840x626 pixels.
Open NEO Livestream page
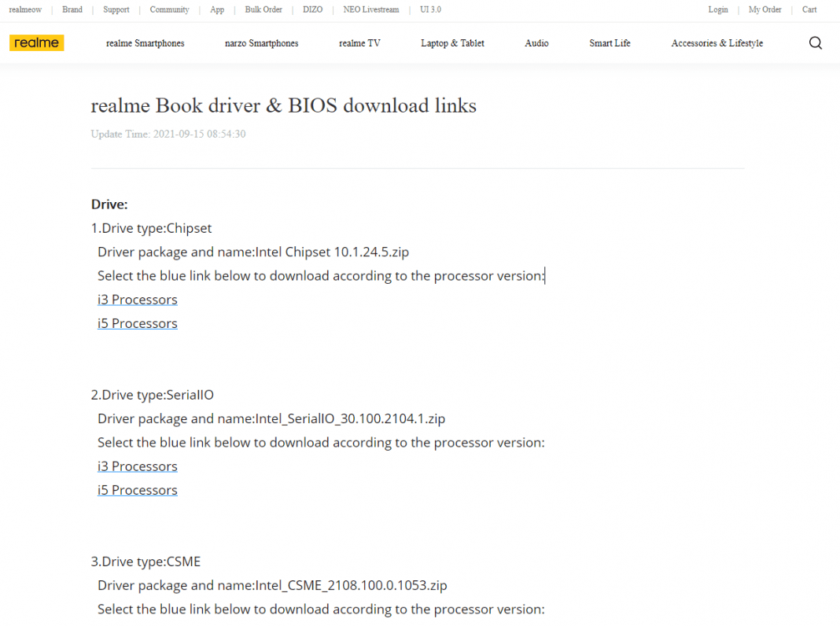[370, 9]
